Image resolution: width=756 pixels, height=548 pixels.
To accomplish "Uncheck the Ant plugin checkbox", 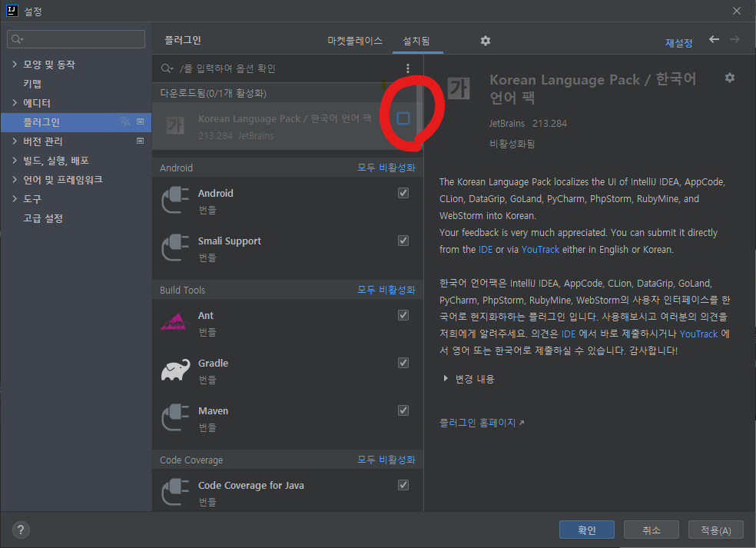I will click(403, 315).
